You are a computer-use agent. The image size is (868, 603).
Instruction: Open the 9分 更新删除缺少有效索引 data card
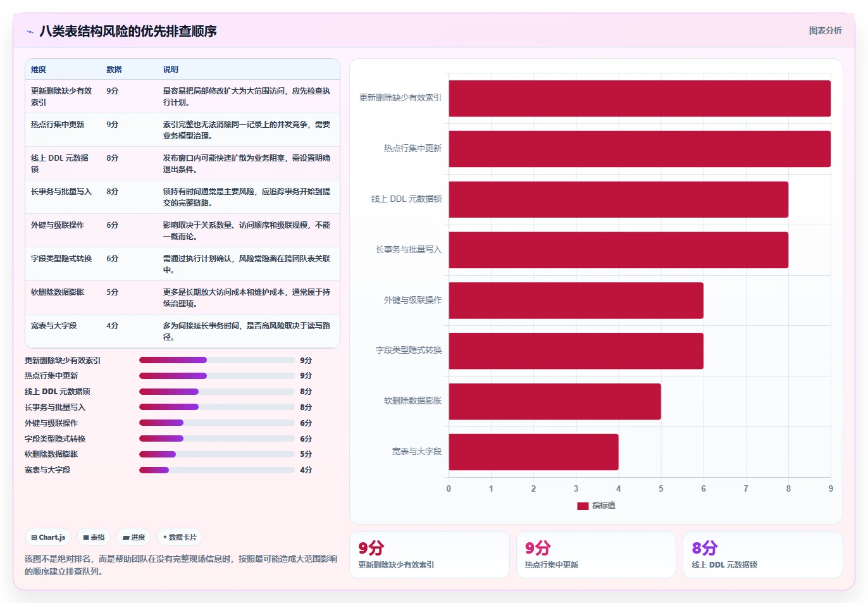click(430, 554)
